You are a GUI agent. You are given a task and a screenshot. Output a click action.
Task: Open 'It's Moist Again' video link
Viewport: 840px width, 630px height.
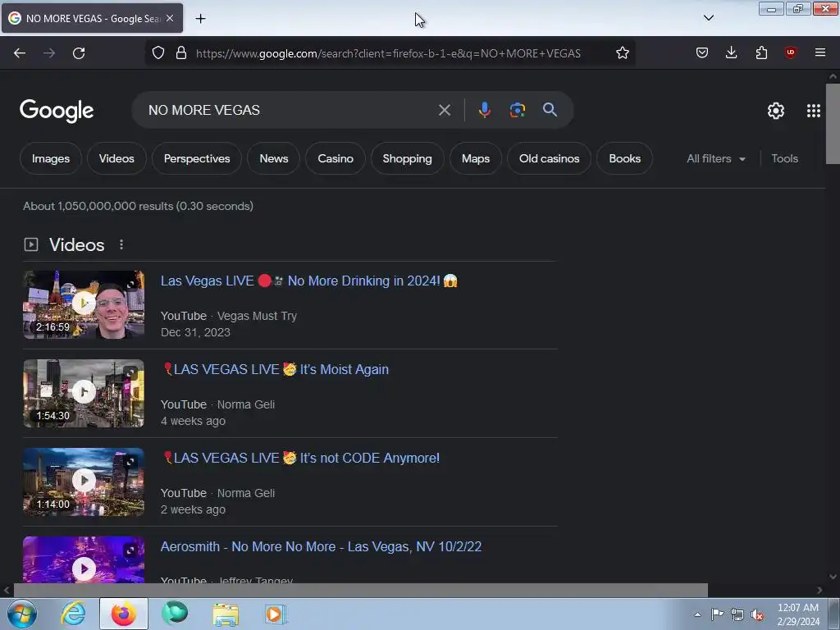tap(275, 369)
